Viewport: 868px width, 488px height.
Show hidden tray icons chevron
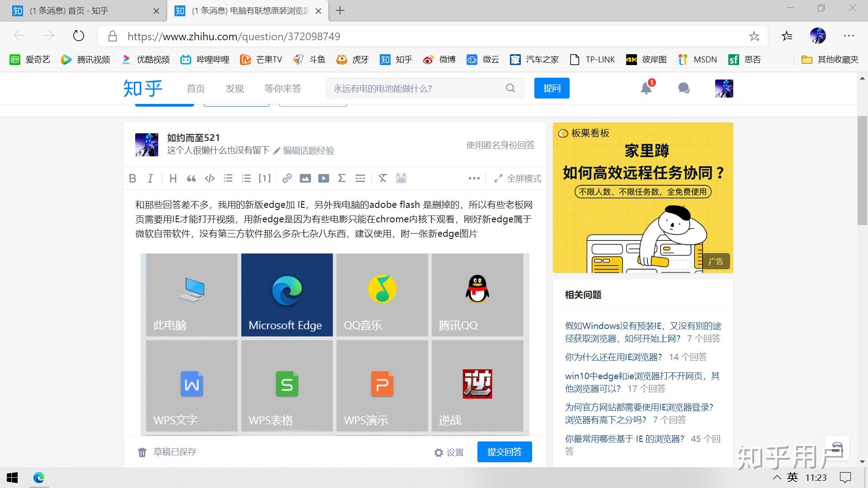tap(777, 478)
